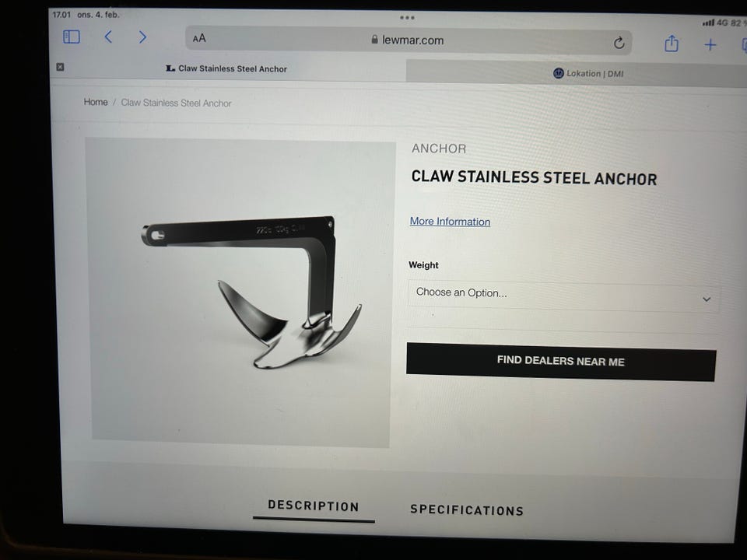
Task: Open the More Information link
Action: [x=451, y=222]
